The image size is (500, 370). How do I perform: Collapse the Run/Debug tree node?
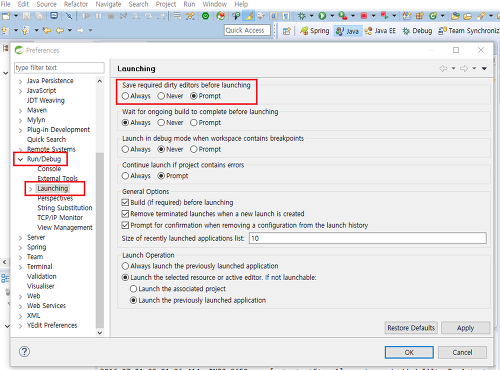(x=21, y=159)
